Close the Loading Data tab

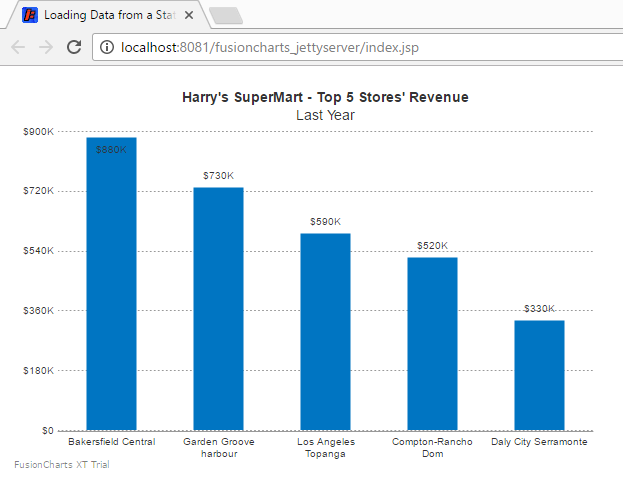tap(190, 15)
